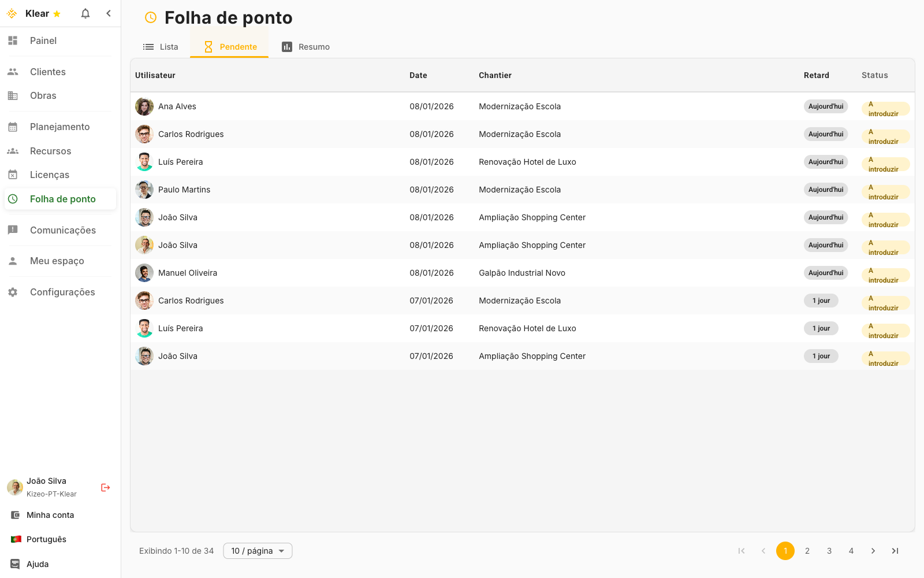924x578 pixels.
Task: Open notifications via the bell icon
Action: tap(85, 13)
